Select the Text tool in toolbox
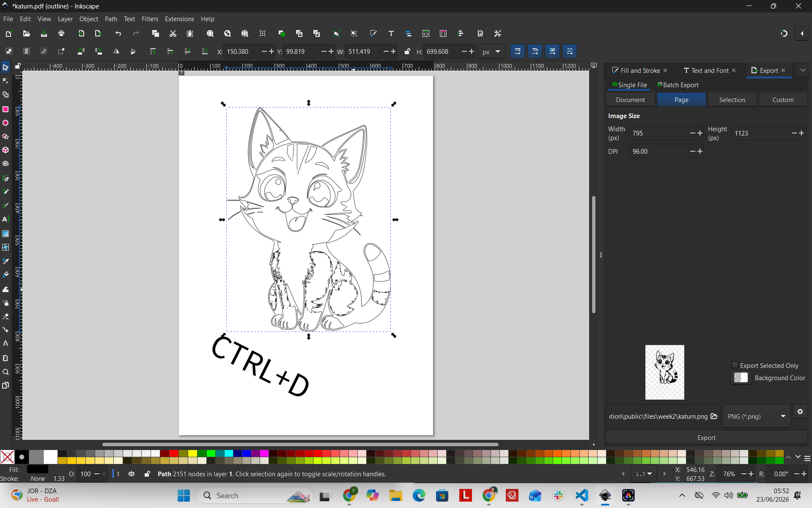Viewport: 812px width, 508px height. [5, 219]
